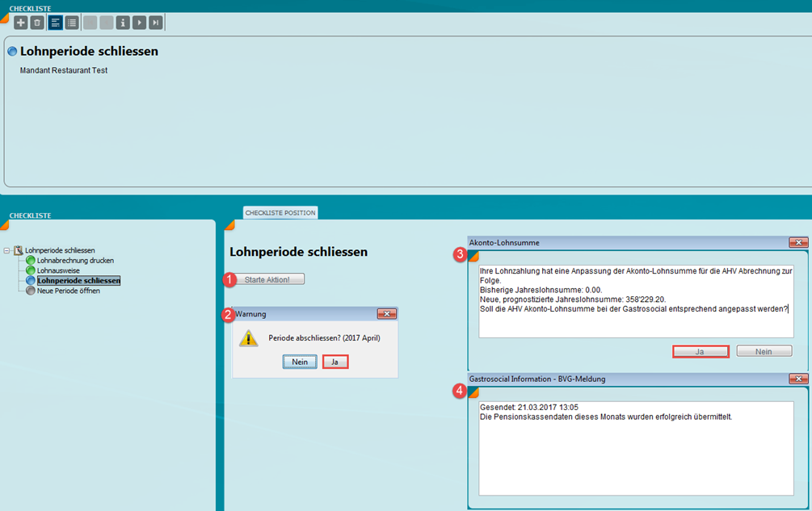The image size is (812, 511).
Task: Click Ja in Akonto-Lohnsumme dialog
Action: [700, 352]
